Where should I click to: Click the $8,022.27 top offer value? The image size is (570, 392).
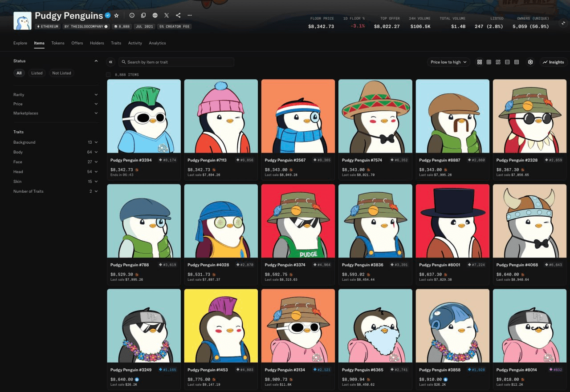[387, 27]
